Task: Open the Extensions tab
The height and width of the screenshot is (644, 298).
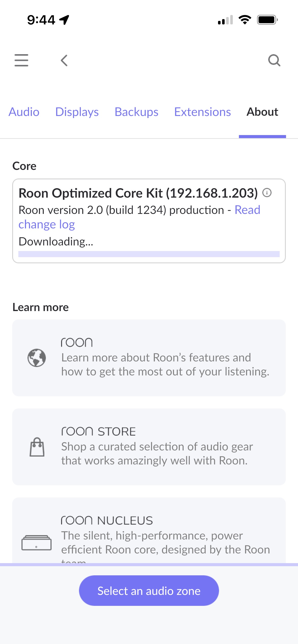Action: click(202, 112)
